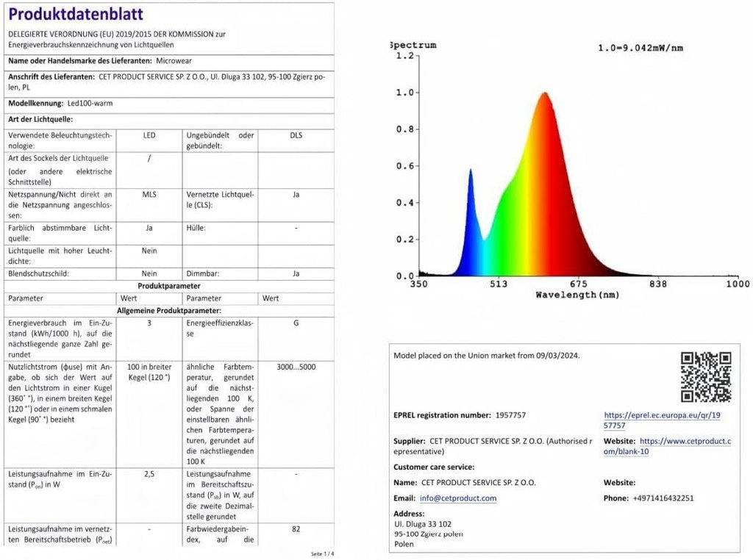Click the Microwear supplier name

click(x=174, y=61)
